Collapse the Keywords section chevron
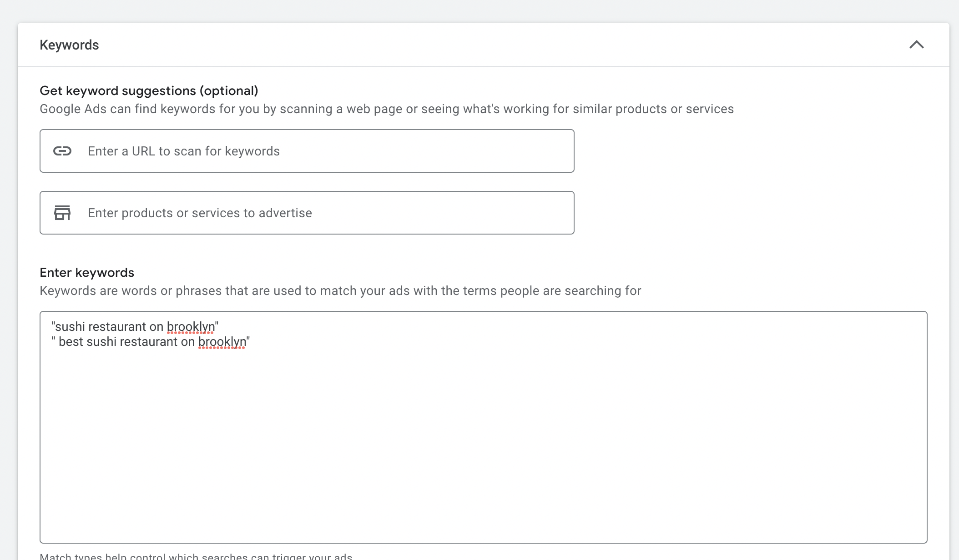 tap(916, 45)
